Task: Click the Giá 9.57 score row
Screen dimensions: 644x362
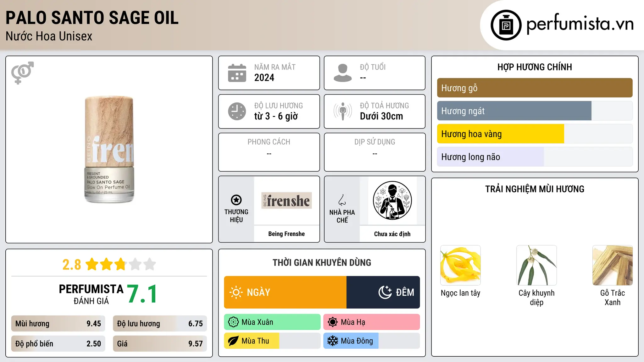Action: point(160,344)
